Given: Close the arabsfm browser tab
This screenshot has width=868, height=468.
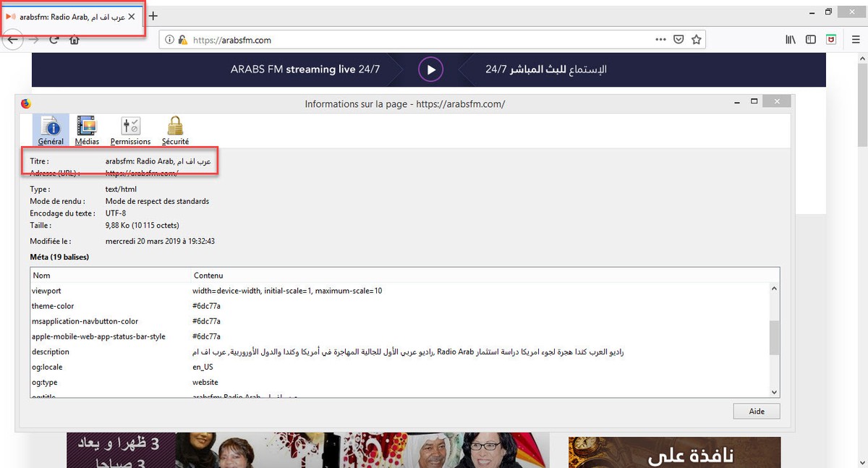Looking at the screenshot, I should pos(131,17).
